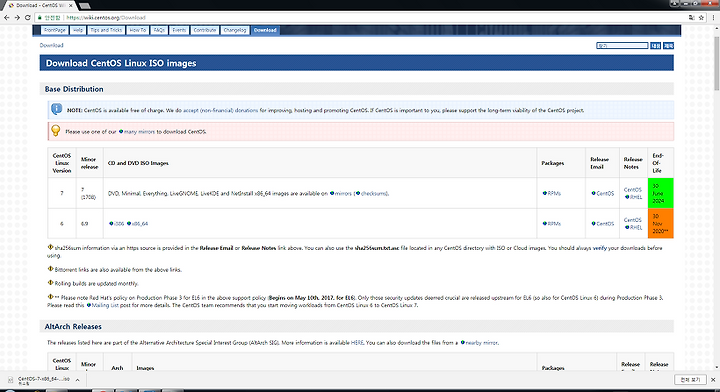Image resolution: width=720 pixels, height=392 pixels.
Task: Open Release Email CentOS link for version 7
Action: pyautogui.click(x=603, y=193)
